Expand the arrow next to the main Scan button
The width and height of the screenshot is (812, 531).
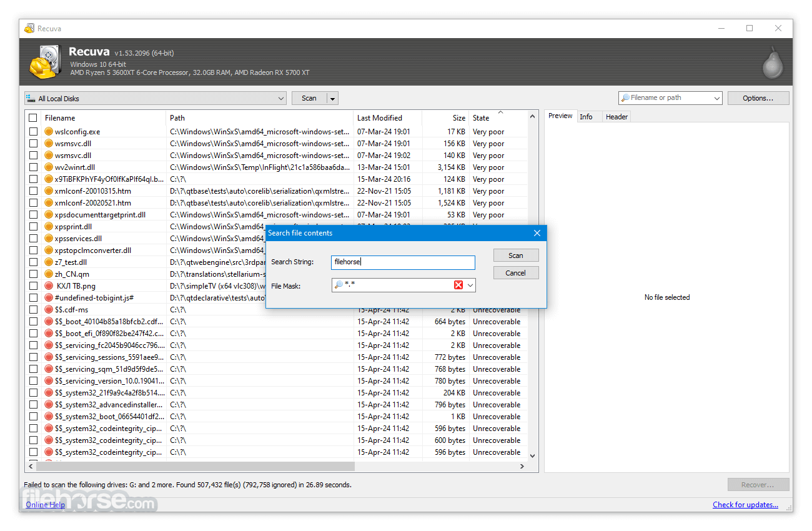click(333, 99)
